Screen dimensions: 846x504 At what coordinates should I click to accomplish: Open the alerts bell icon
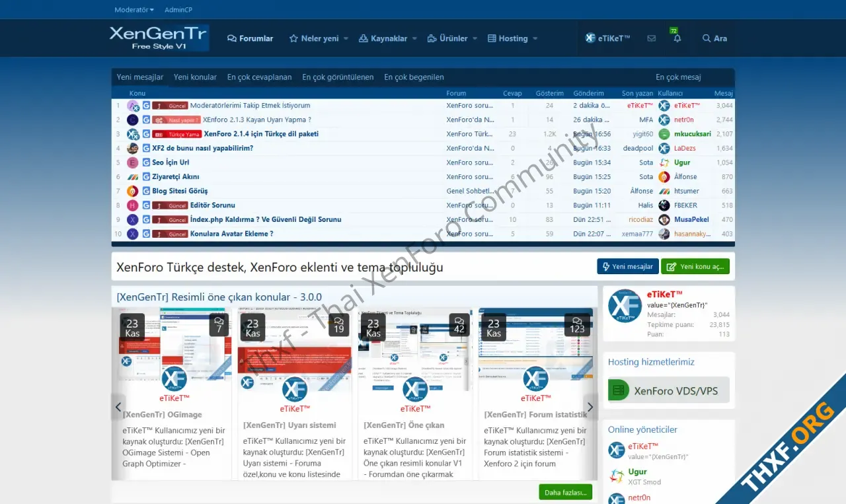point(677,38)
